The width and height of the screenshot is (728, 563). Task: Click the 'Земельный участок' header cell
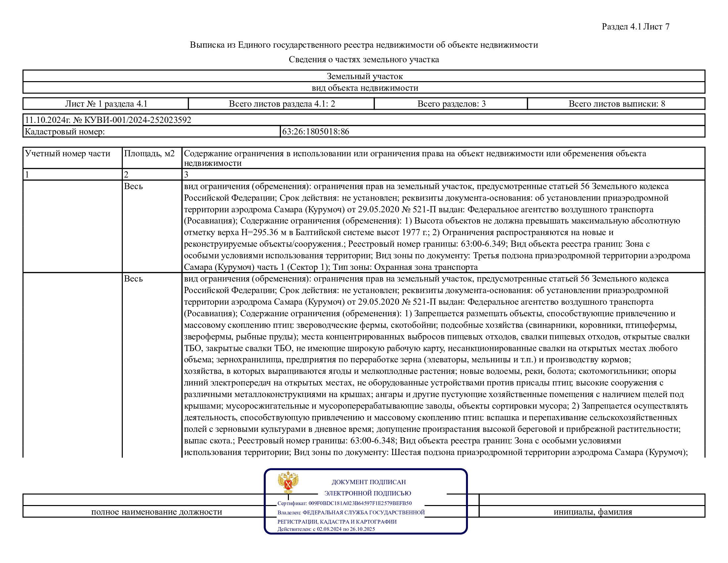364,77
